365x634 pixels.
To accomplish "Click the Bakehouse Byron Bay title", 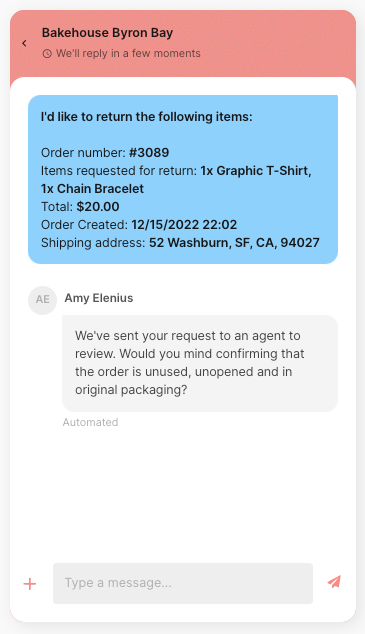I will click(108, 33).
